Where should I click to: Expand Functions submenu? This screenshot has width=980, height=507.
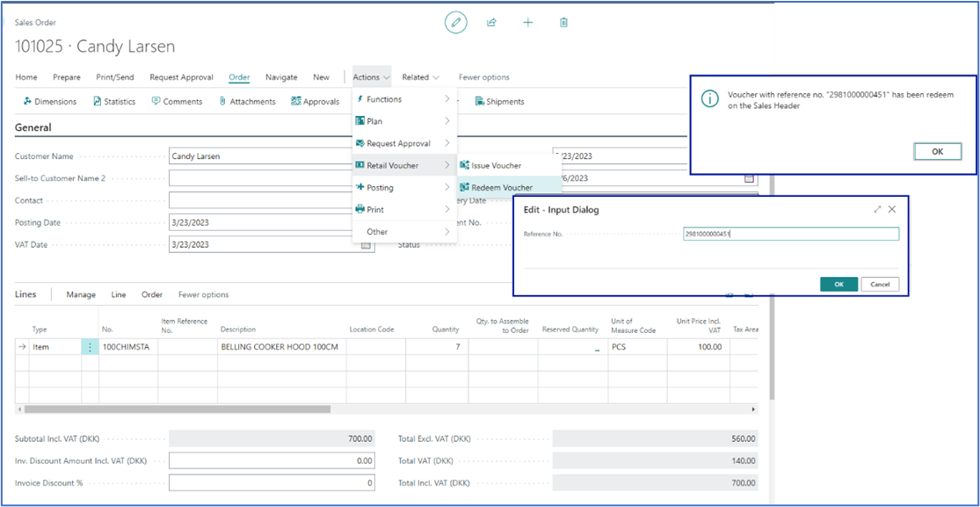[x=404, y=98]
